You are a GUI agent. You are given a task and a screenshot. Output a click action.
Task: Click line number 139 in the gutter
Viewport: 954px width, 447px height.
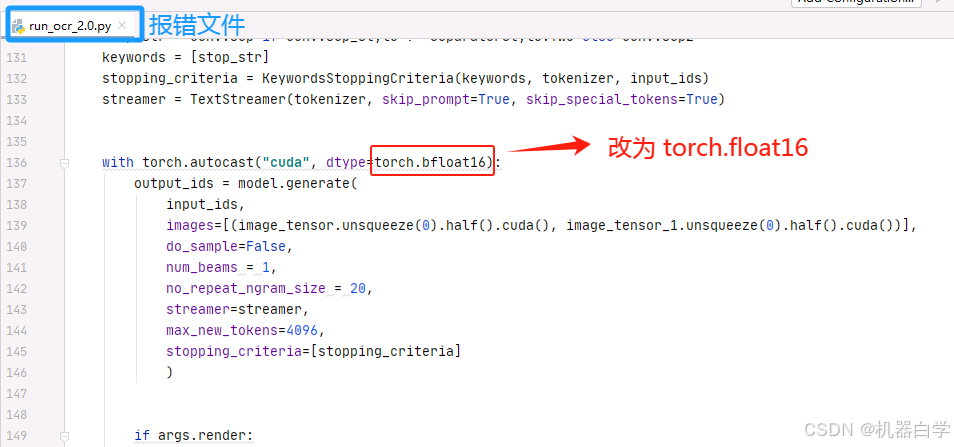pyautogui.click(x=15, y=226)
